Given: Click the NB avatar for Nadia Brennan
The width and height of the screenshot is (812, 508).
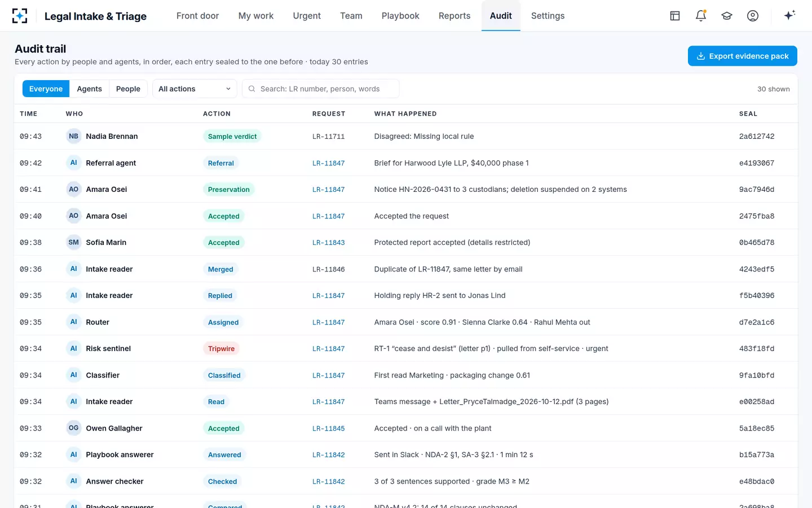Looking at the screenshot, I should [74, 136].
